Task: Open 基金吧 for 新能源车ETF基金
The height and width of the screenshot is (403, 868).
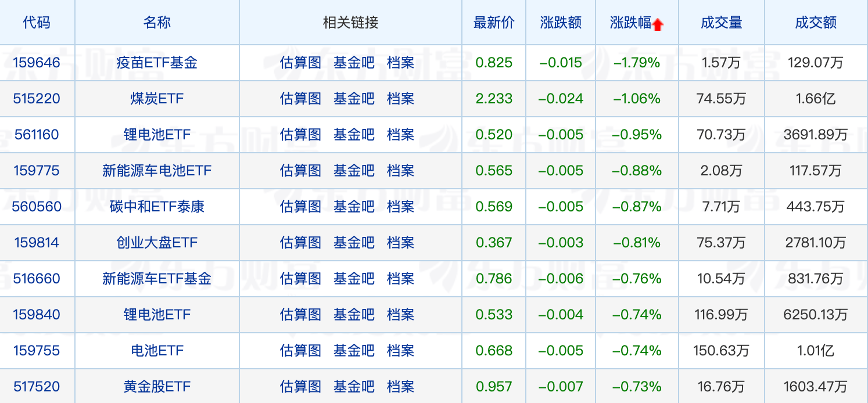Action: [354, 279]
